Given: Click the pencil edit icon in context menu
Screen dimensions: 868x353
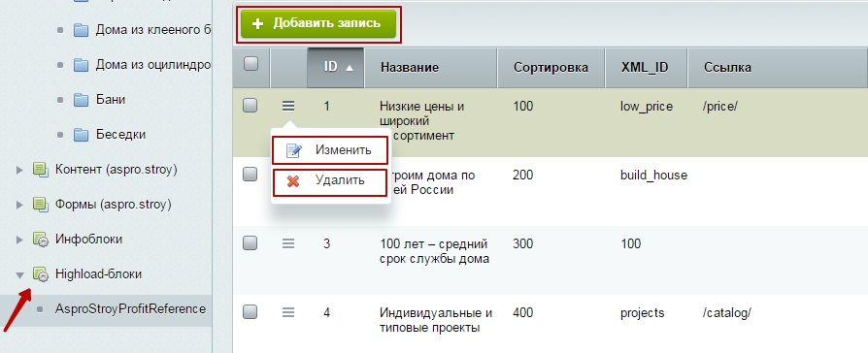Looking at the screenshot, I should click(x=293, y=150).
